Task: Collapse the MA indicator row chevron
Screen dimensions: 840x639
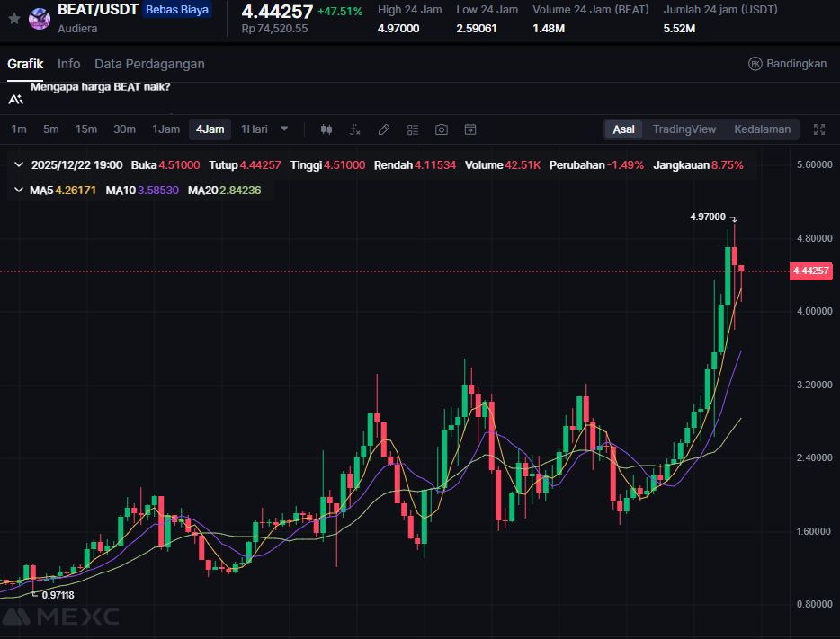Action: 20,191
